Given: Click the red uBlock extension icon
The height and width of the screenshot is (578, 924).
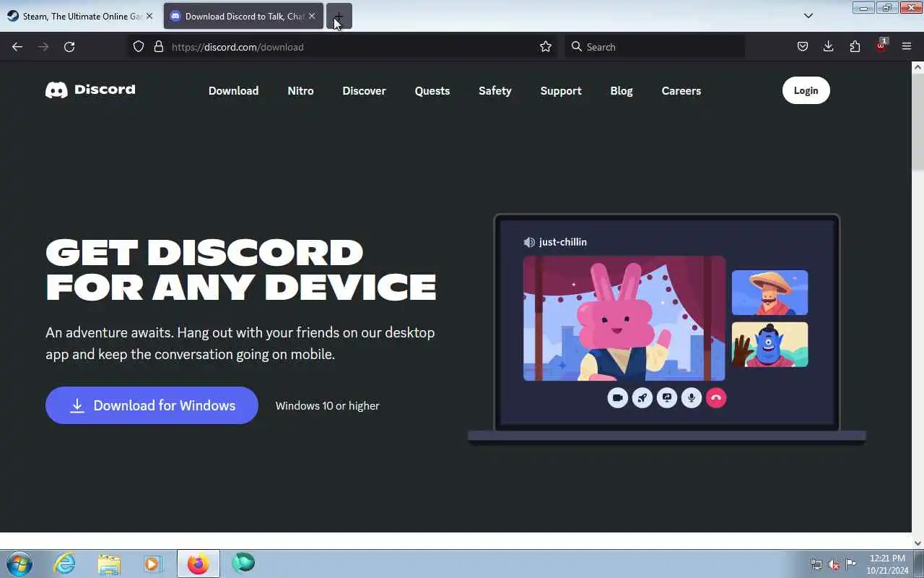Looking at the screenshot, I should point(881,46).
